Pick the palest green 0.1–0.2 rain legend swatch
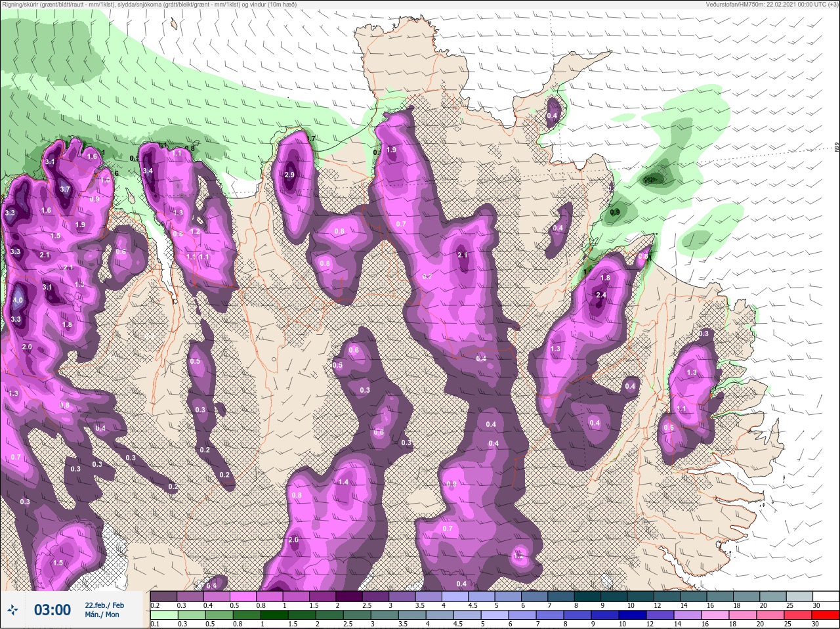The height and width of the screenshot is (629, 840). [163, 615]
